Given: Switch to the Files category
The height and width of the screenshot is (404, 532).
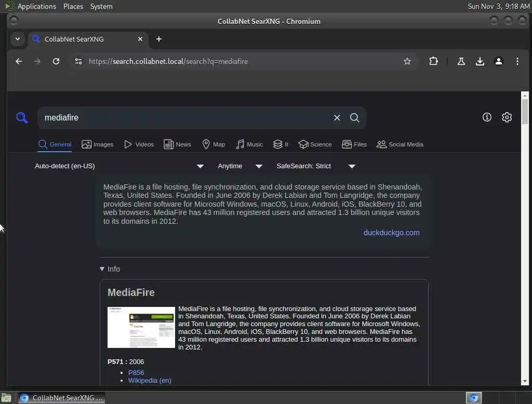Looking at the screenshot, I should pyautogui.click(x=354, y=144).
